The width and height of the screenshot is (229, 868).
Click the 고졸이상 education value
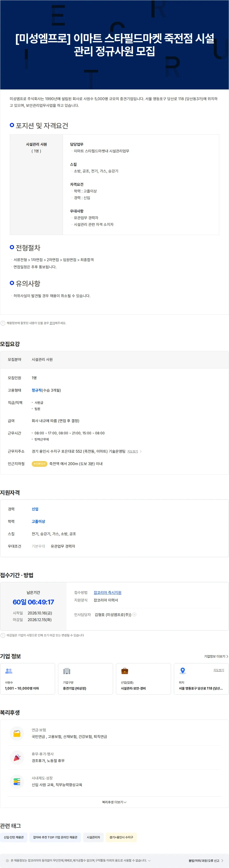pyautogui.click(x=38, y=522)
